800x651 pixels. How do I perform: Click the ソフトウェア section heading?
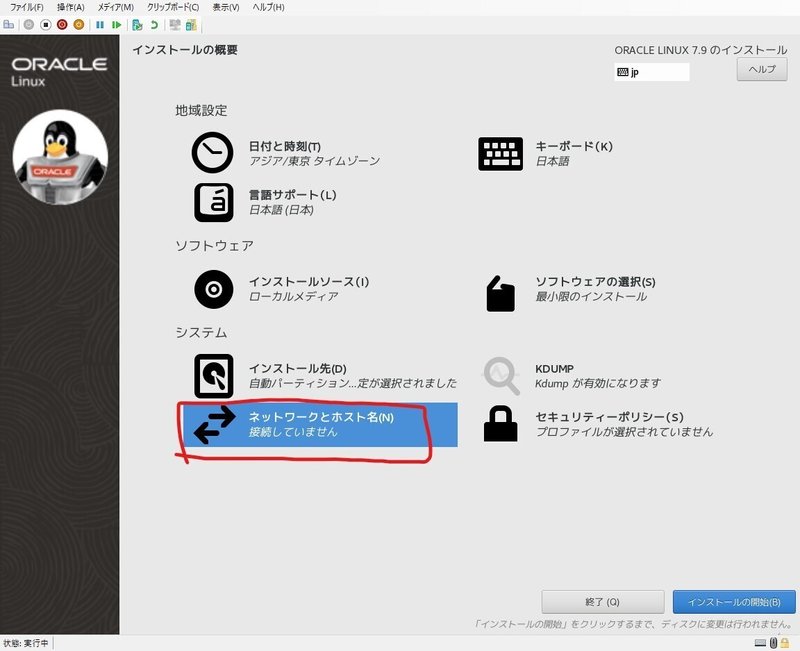click(x=214, y=246)
